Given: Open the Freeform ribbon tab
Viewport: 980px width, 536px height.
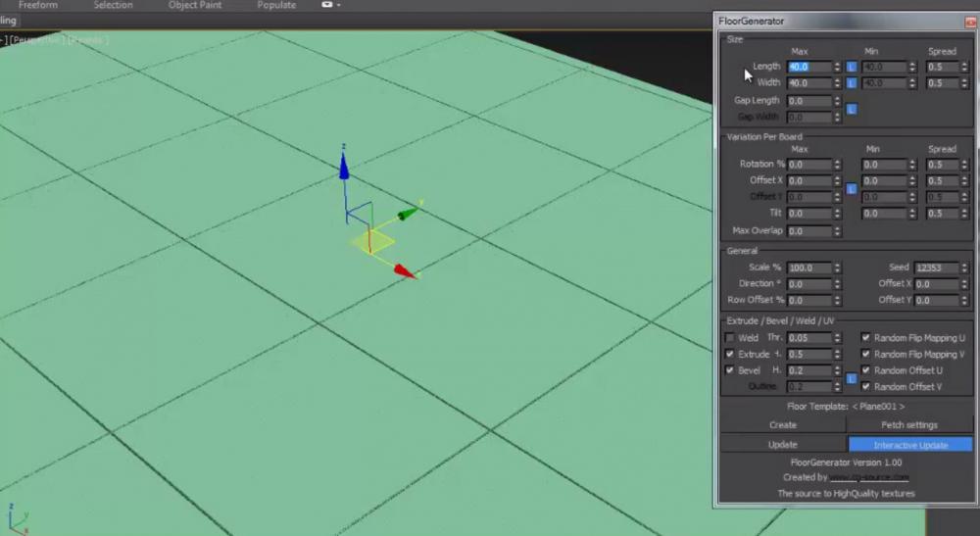Looking at the screenshot, I should 37,5.
